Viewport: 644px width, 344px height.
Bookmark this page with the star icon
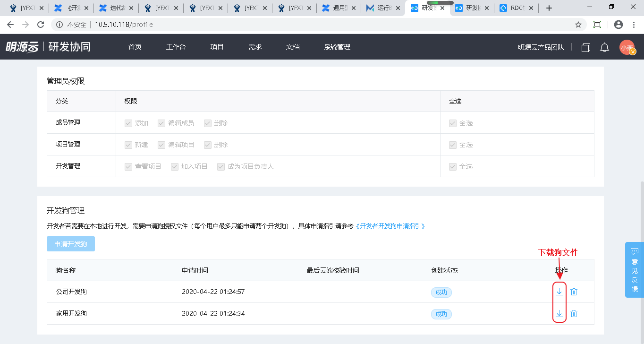pyautogui.click(x=578, y=25)
